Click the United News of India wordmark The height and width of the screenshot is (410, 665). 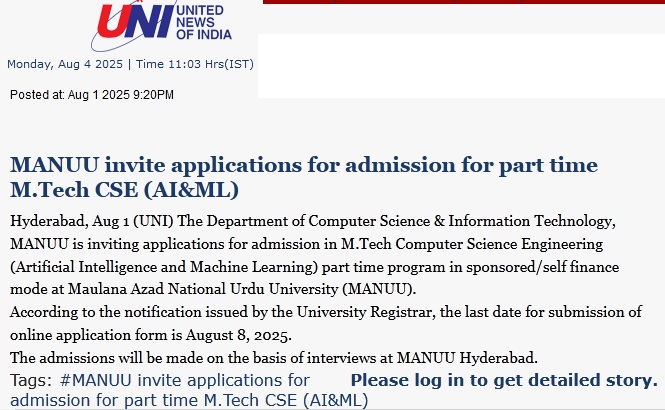tap(204, 22)
